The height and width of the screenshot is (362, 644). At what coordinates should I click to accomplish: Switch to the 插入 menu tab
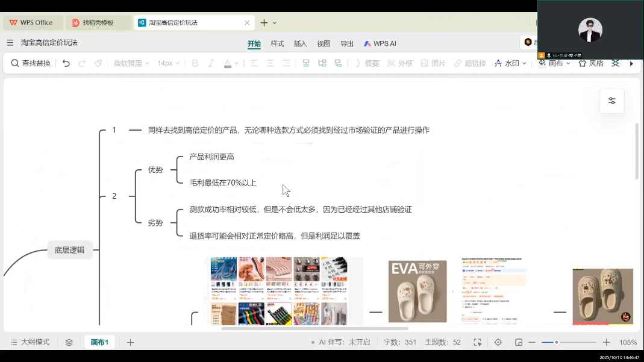[300, 43]
